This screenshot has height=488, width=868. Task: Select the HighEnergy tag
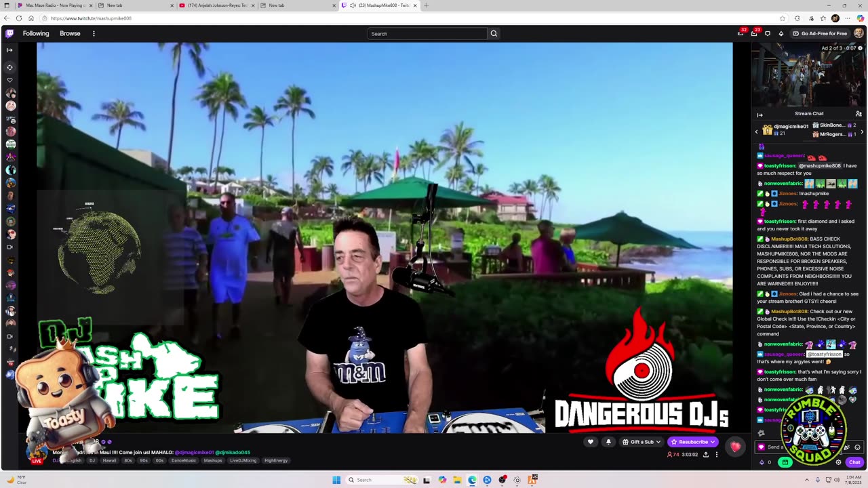point(276,461)
